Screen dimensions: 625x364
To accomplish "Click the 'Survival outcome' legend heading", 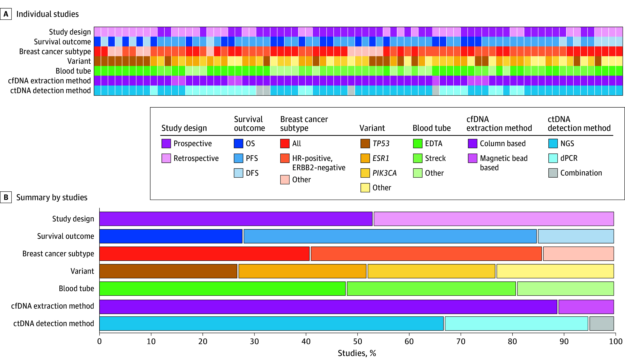I will (x=249, y=123).
